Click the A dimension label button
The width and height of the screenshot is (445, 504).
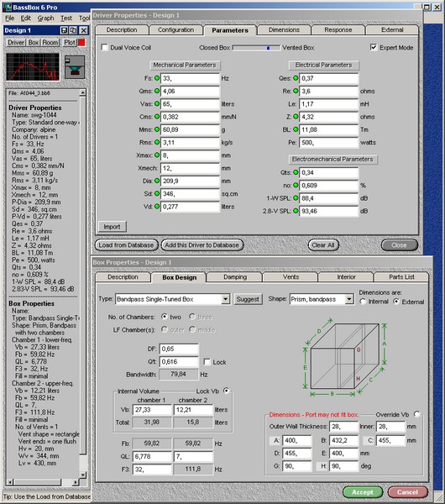(275, 440)
